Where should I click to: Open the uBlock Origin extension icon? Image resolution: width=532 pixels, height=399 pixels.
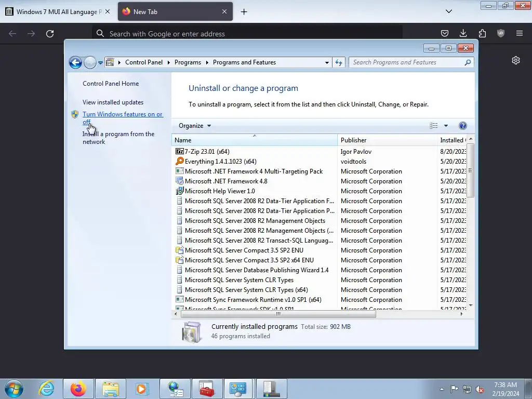click(x=501, y=33)
